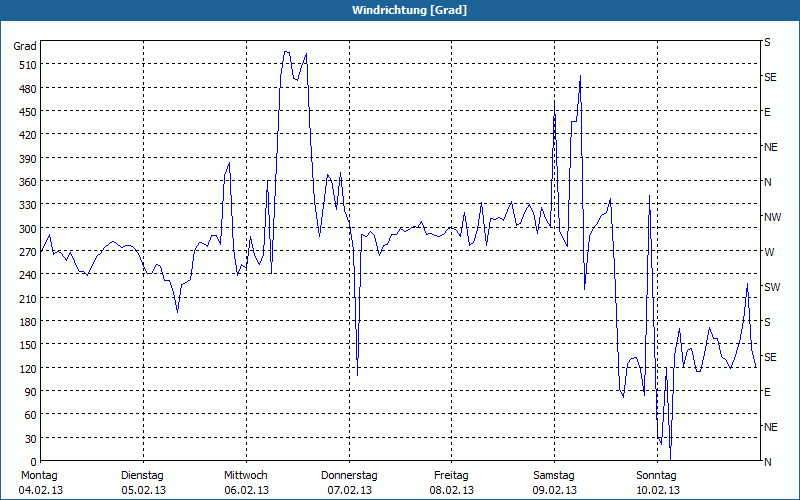Select the 300 y-axis tick label
The width and height of the screenshot is (800, 500).
click(27, 229)
